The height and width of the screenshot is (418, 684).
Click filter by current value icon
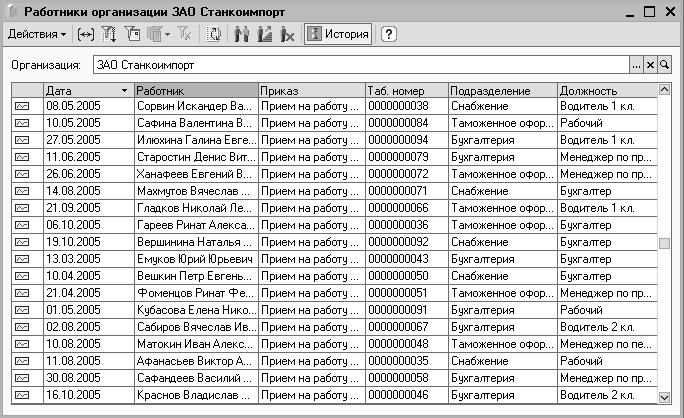[x=132, y=34]
